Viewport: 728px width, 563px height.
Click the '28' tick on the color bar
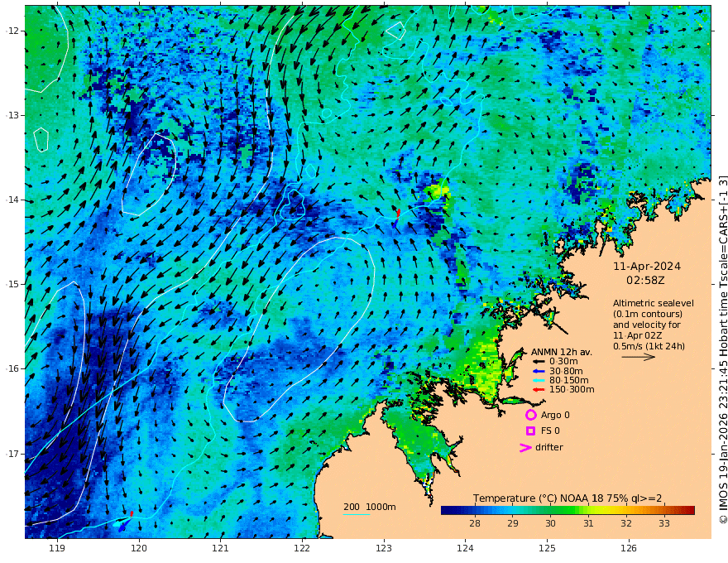click(475, 523)
